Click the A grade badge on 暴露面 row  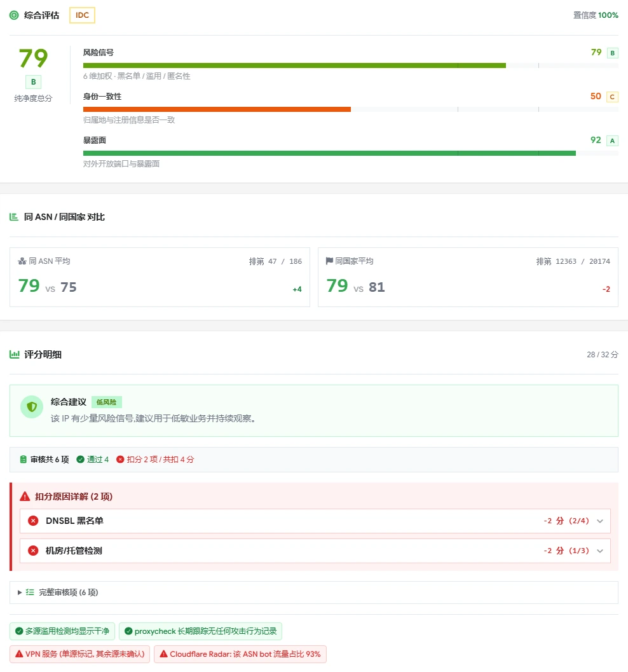[x=612, y=141]
